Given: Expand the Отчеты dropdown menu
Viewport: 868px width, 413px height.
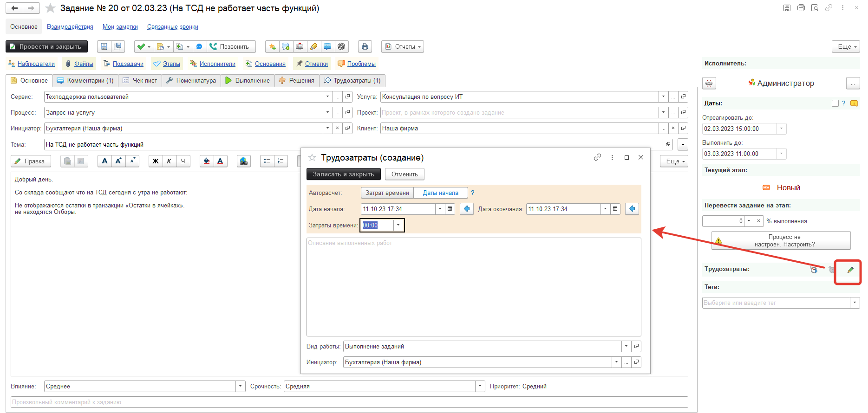Looking at the screenshot, I should click(x=402, y=46).
